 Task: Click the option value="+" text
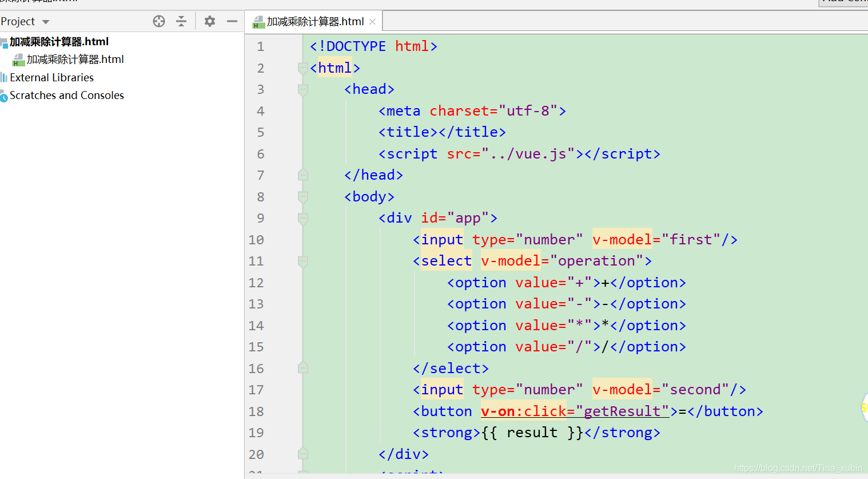click(566, 283)
